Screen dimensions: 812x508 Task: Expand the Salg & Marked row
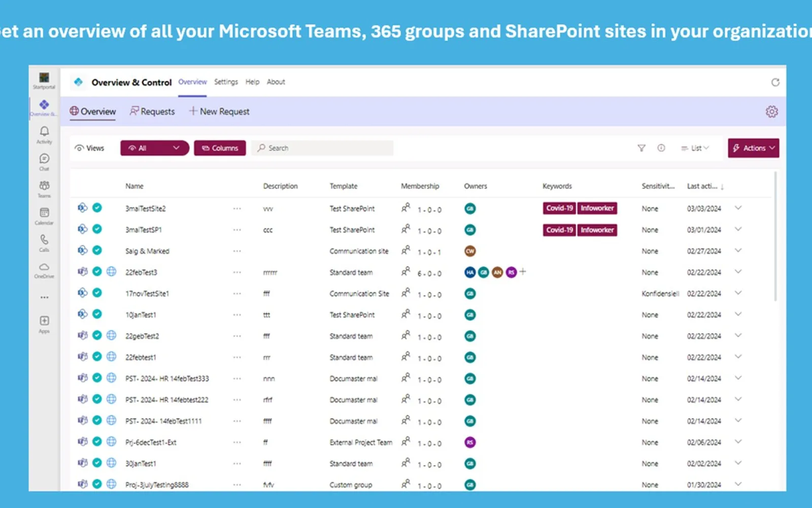click(x=738, y=250)
